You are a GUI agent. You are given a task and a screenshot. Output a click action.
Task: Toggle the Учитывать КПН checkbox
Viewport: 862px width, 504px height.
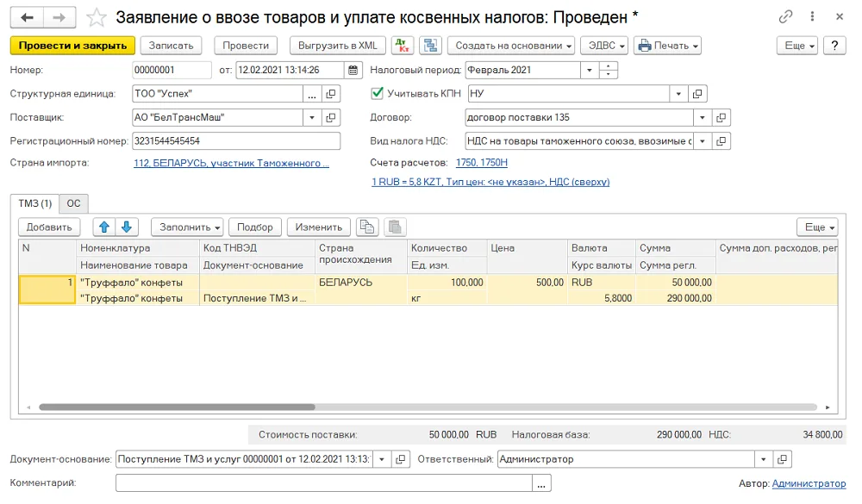[378, 93]
